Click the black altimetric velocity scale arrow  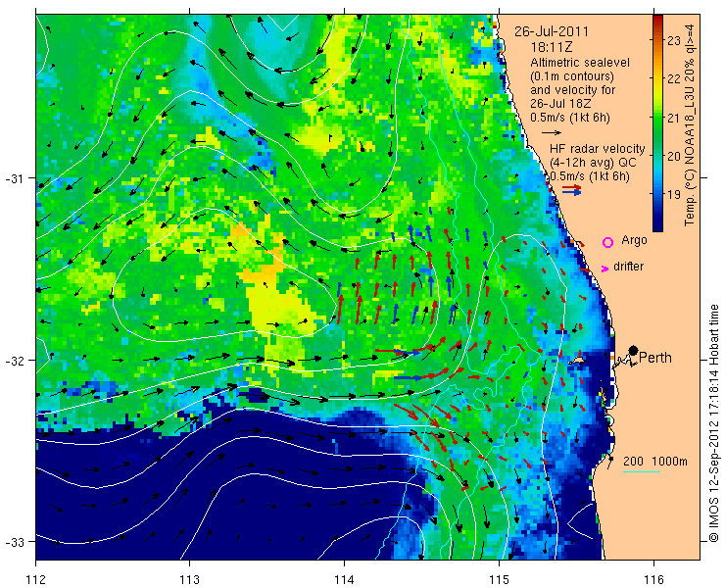[x=552, y=132]
